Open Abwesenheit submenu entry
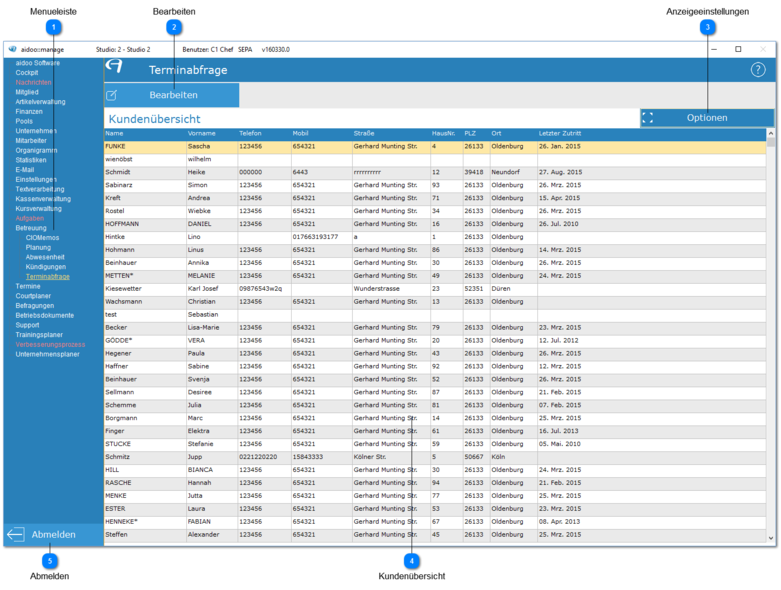 click(45, 257)
